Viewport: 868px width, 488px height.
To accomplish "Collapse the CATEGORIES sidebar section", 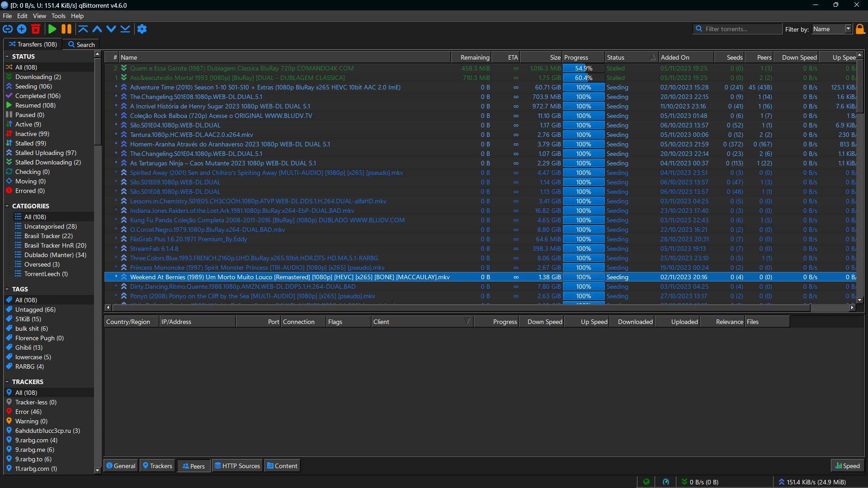I will click(x=7, y=206).
